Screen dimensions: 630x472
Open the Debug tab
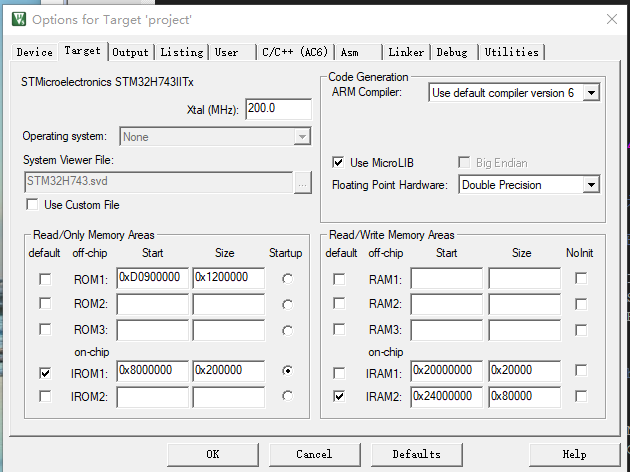click(452, 52)
